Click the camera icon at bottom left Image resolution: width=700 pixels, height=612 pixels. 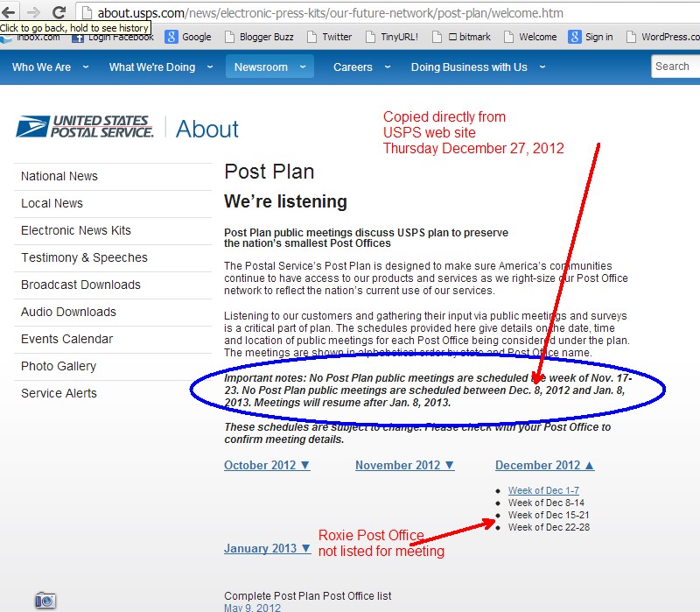point(45,601)
